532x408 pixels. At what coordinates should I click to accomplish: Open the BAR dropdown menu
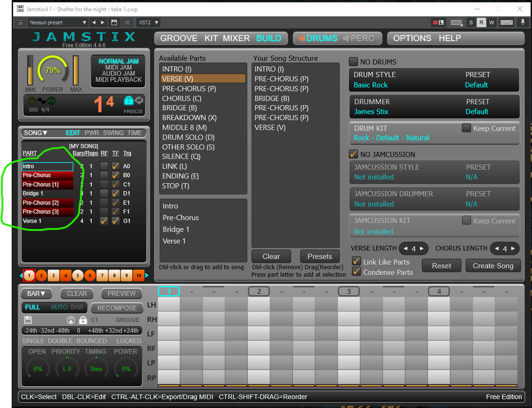click(36, 293)
